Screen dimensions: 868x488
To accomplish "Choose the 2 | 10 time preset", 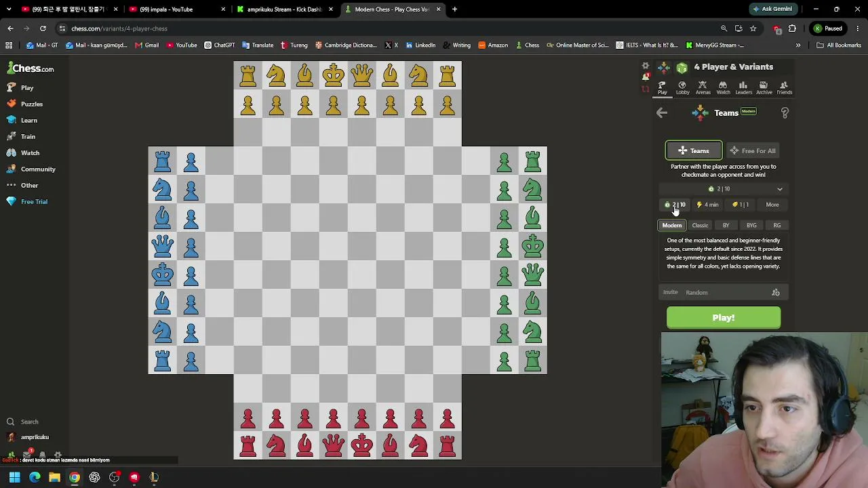I will tap(675, 205).
